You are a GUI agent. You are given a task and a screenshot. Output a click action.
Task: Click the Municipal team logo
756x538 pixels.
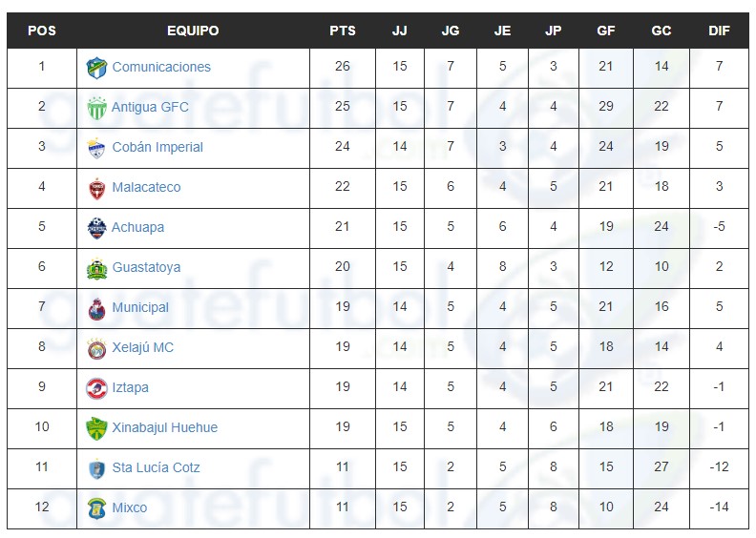point(97,308)
